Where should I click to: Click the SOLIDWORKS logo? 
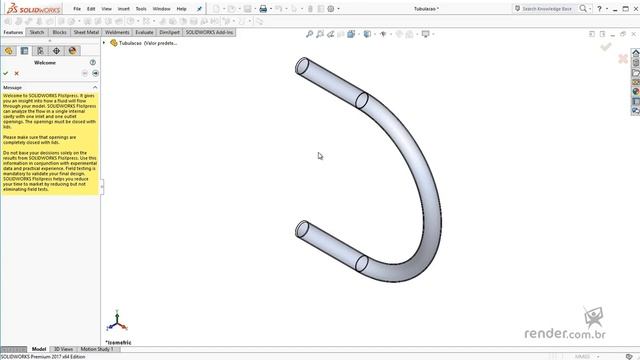click(34, 9)
